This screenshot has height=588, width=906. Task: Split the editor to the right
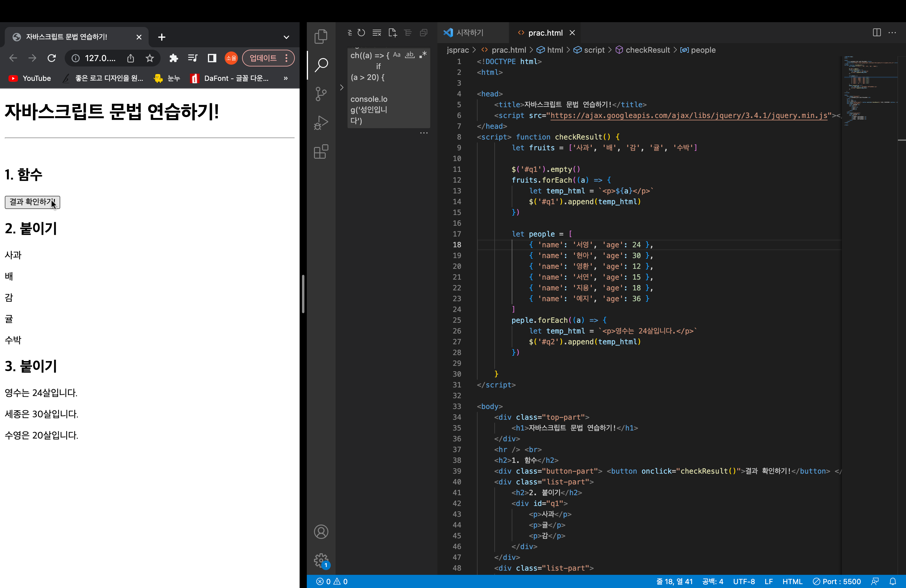coord(877,33)
